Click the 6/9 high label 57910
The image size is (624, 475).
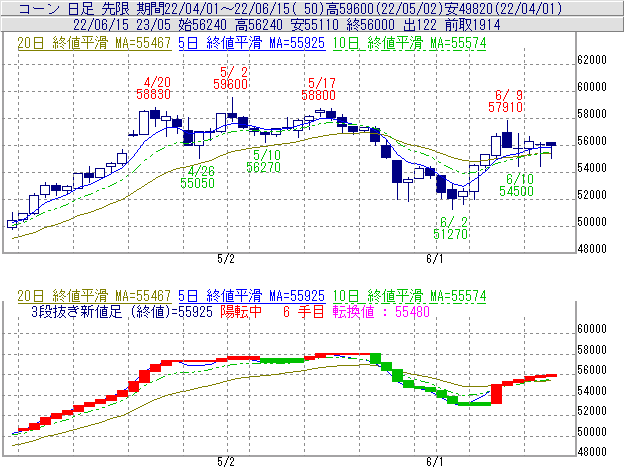[505, 107]
